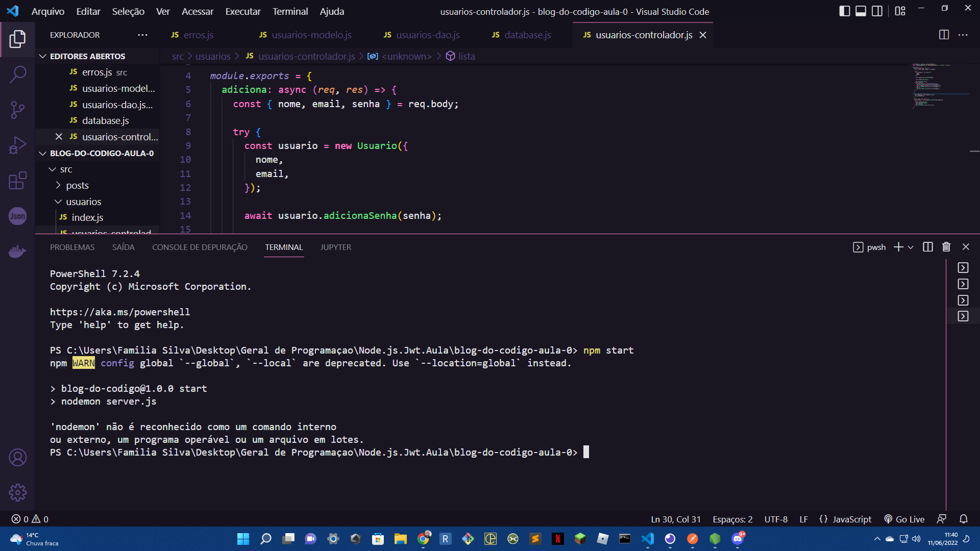This screenshot has height=551, width=980.
Task: Create a new terminal with plus icon
Action: (898, 247)
